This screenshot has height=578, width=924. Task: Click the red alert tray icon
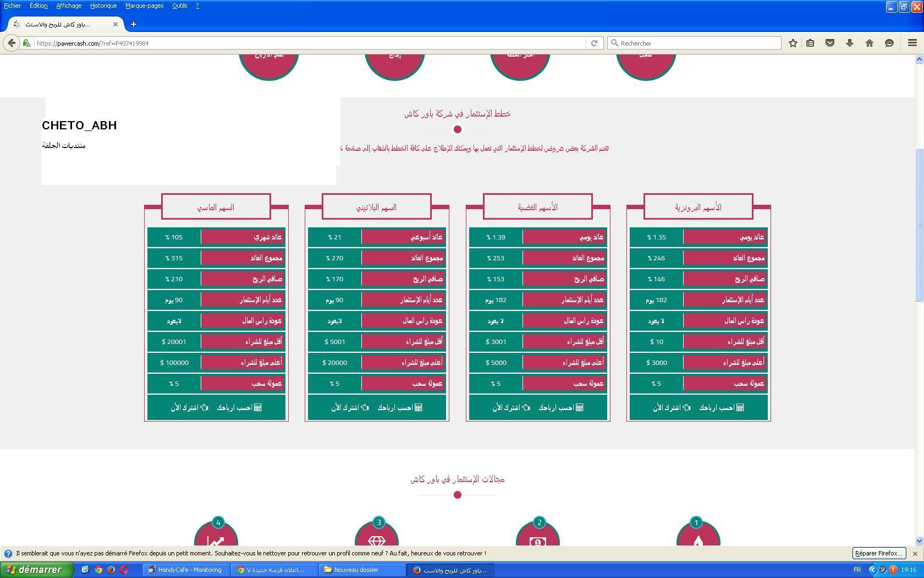pyautogui.click(x=893, y=570)
